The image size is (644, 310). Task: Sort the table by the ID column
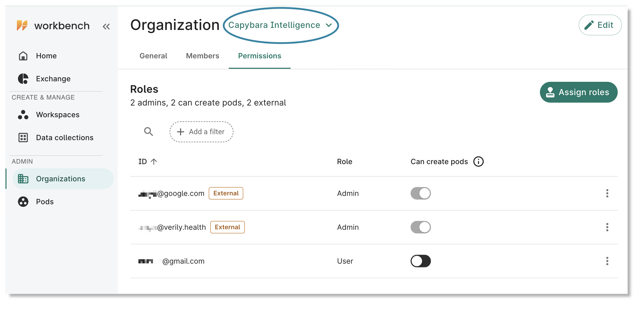[x=148, y=162]
